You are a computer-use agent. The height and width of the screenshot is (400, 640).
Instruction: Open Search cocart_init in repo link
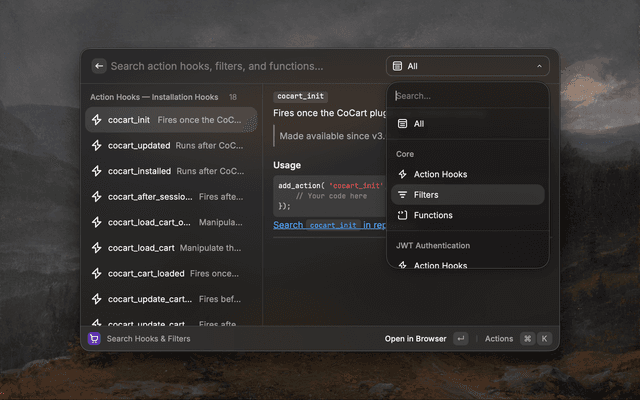pos(330,225)
